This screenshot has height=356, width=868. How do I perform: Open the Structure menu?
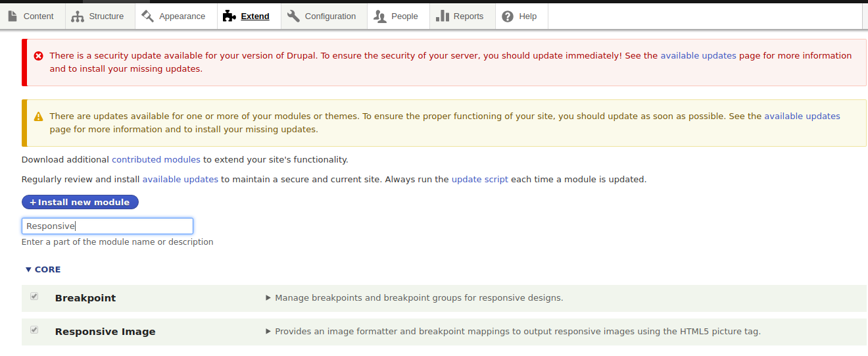click(100, 16)
